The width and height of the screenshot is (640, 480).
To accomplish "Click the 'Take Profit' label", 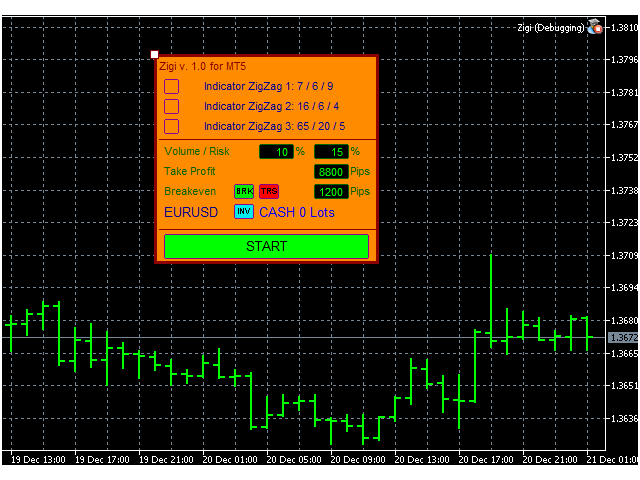I will pos(190,171).
